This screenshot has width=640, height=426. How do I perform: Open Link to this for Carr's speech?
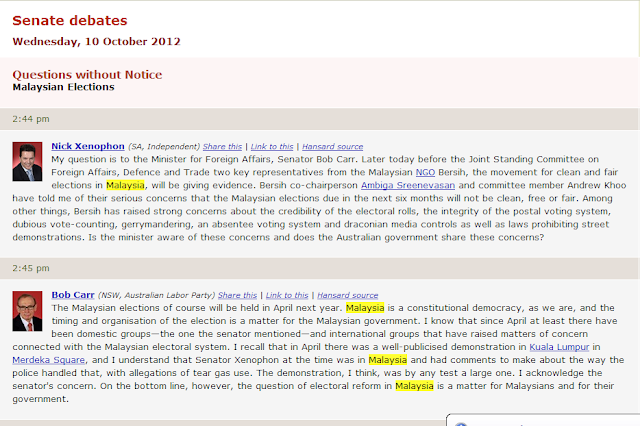point(287,295)
